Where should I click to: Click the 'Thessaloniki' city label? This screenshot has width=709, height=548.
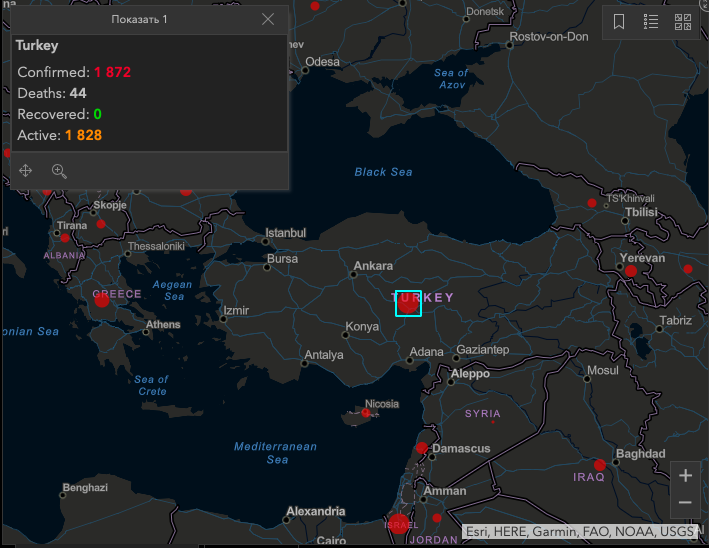[156, 246]
